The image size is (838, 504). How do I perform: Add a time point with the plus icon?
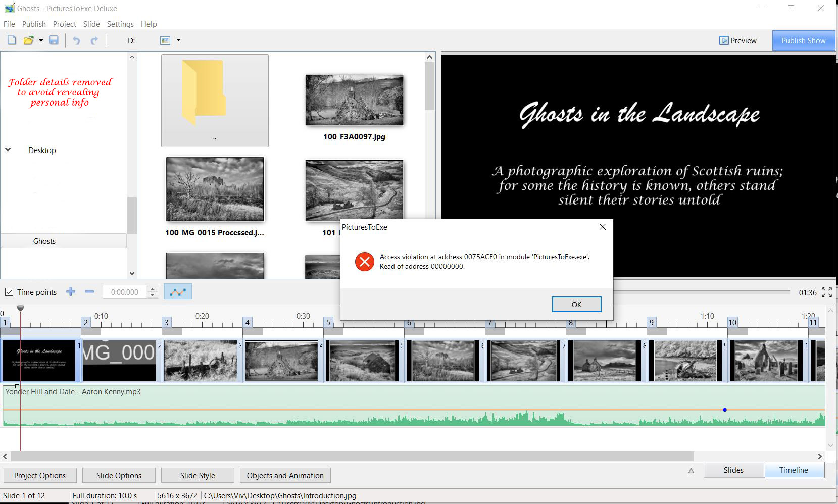pyautogui.click(x=71, y=291)
